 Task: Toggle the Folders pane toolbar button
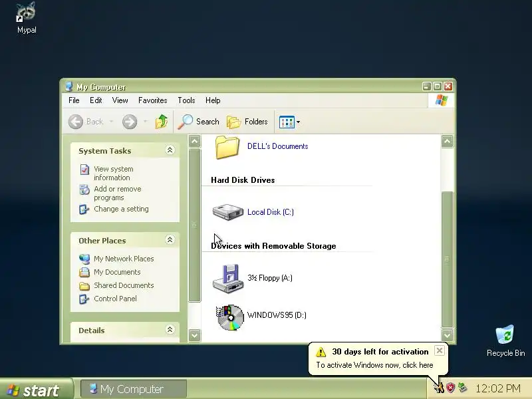click(x=247, y=122)
